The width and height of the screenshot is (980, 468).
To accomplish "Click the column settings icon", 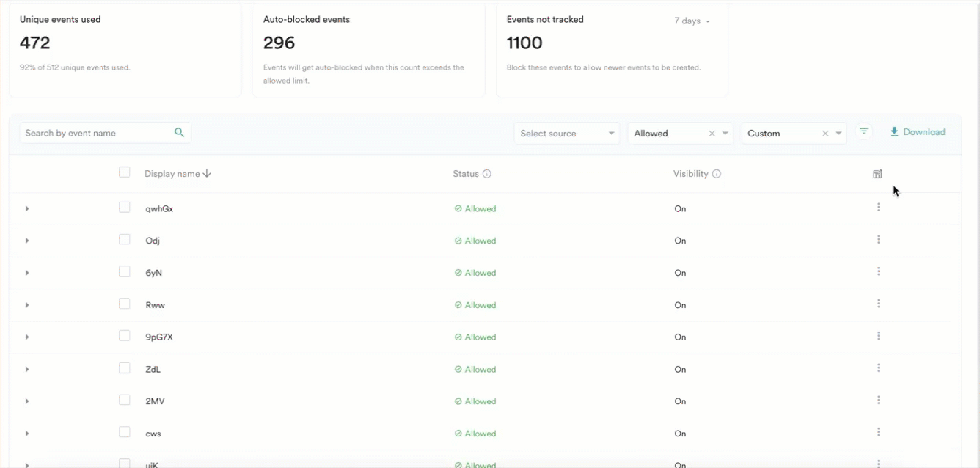I will [x=877, y=174].
